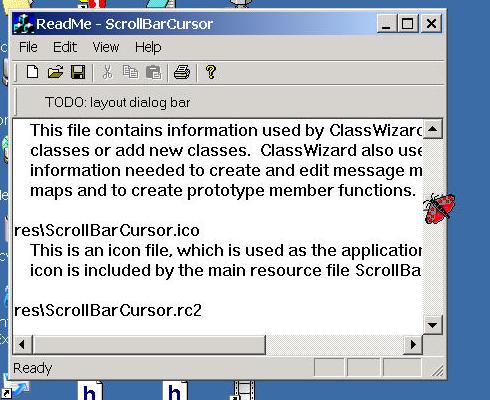Click the ScrollBarCursor app icon in title bar
The height and width of the screenshot is (400, 490).
[x=23, y=24]
